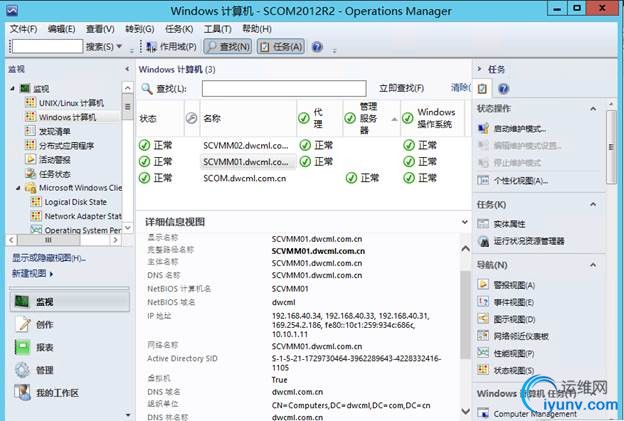The image size is (624, 421).
Task: Toggle the 查找(N) toolbar button
Action: point(228,47)
